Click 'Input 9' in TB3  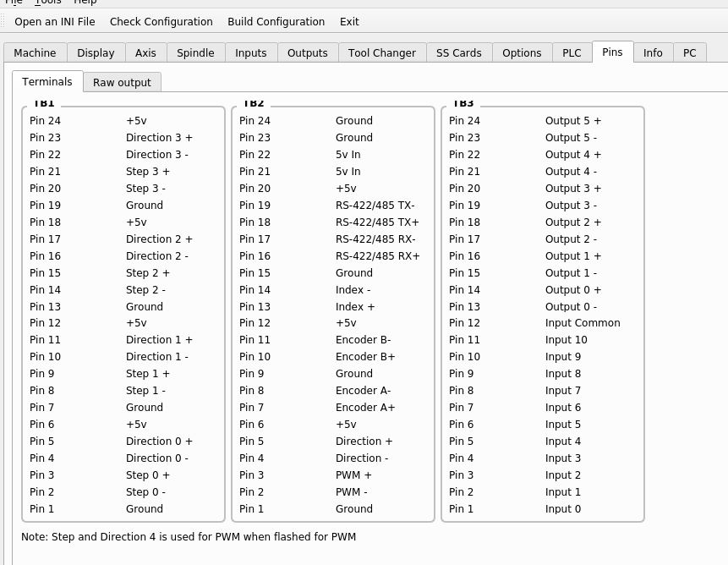tap(563, 357)
